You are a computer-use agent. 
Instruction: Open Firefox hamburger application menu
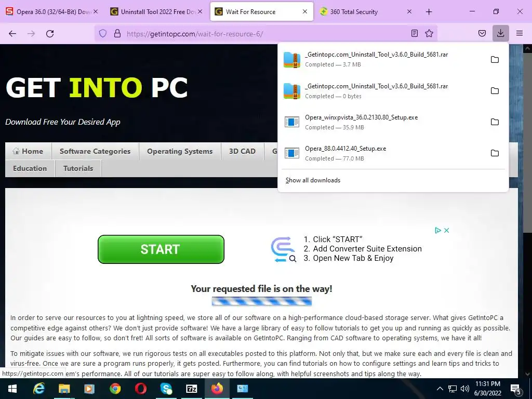click(520, 33)
